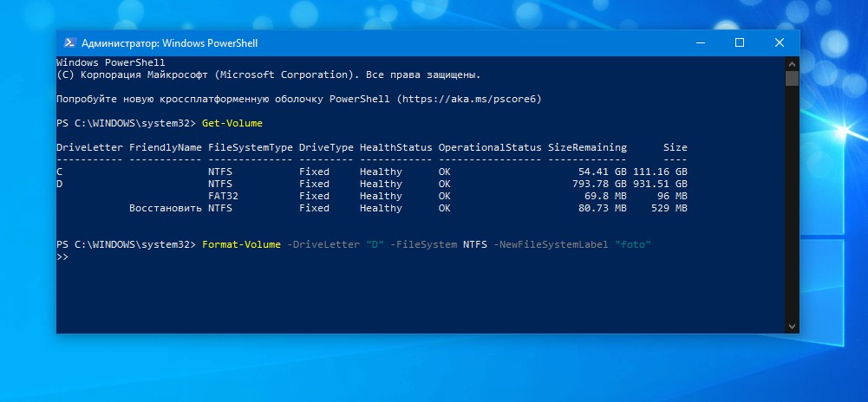Click the 'Healthy' status in the D row
The width and height of the screenshot is (868, 402).
pos(381,185)
